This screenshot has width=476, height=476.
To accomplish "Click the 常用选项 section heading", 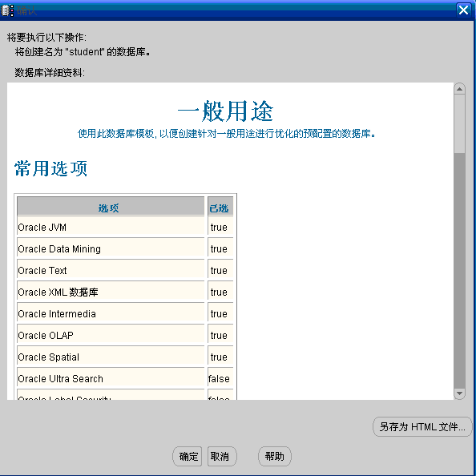I will (50, 168).
